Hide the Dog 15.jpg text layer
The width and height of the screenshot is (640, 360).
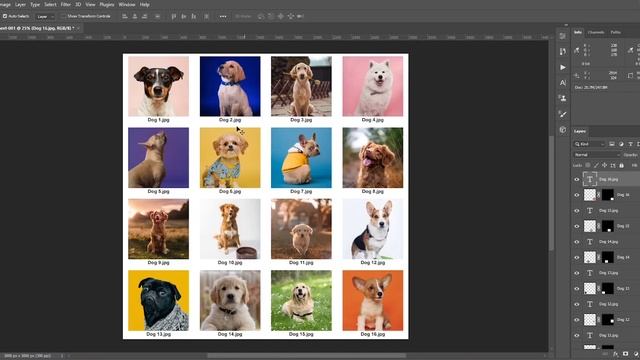[x=577, y=211]
